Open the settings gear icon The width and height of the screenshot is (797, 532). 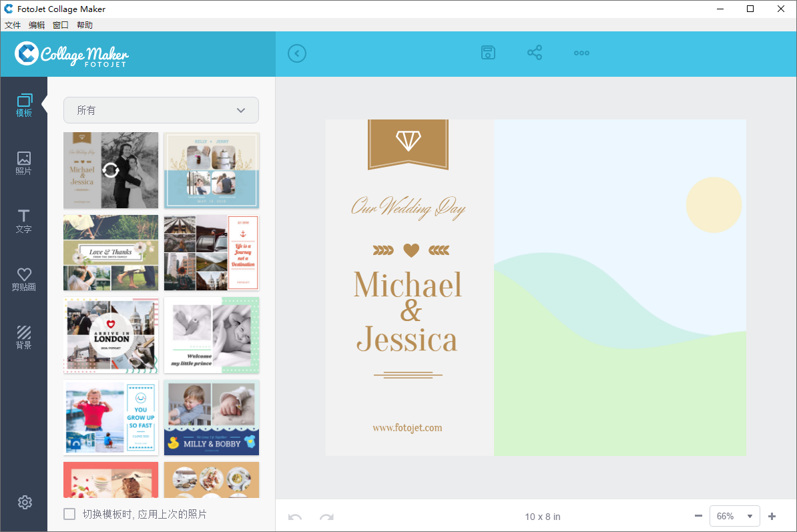[25, 503]
